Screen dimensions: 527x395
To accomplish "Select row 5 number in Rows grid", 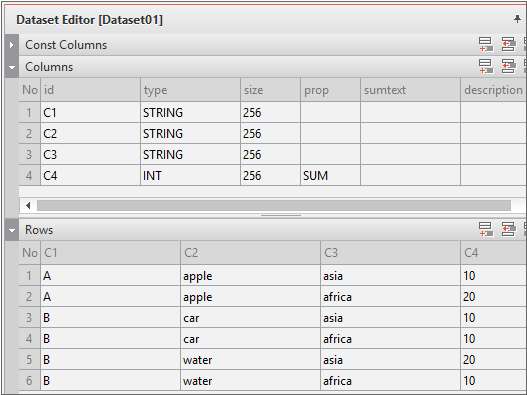I will pos(29,360).
